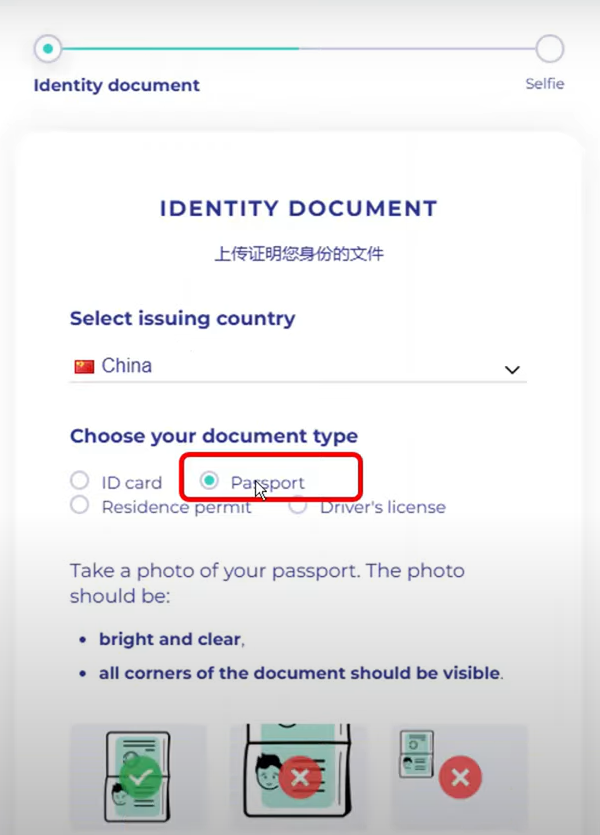
Task: Click the Selfie step circle
Action: (x=549, y=48)
